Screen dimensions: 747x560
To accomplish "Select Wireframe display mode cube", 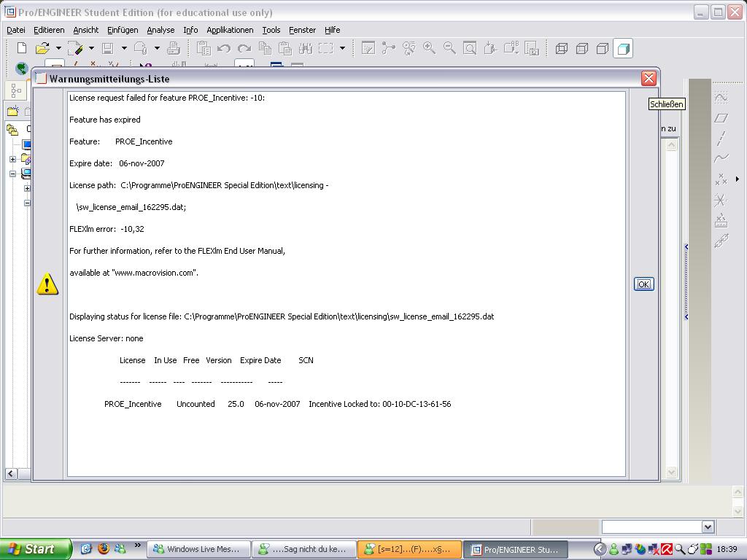I will pyautogui.click(x=562, y=48).
